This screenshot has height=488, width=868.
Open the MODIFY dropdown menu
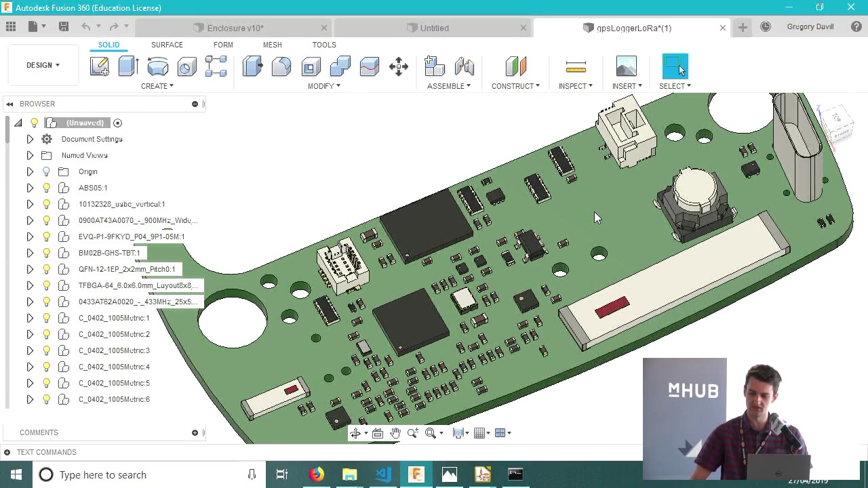pyautogui.click(x=324, y=86)
